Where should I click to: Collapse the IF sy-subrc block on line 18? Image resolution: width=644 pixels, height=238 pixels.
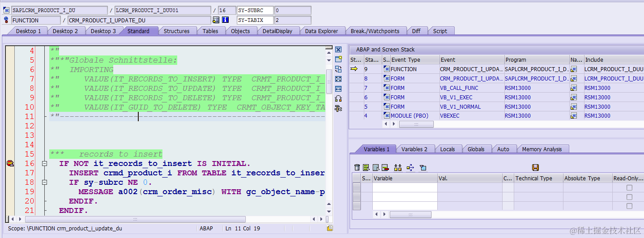click(x=44, y=183)
